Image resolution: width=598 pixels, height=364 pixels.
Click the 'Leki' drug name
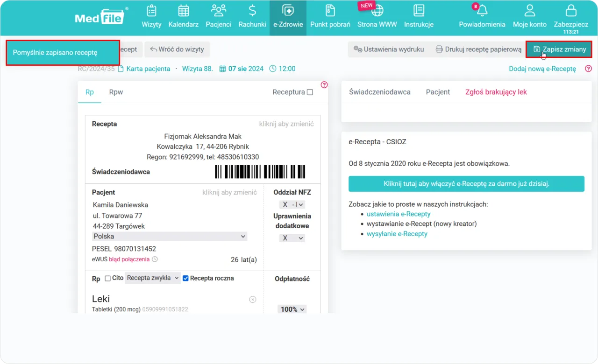[101, 299]
